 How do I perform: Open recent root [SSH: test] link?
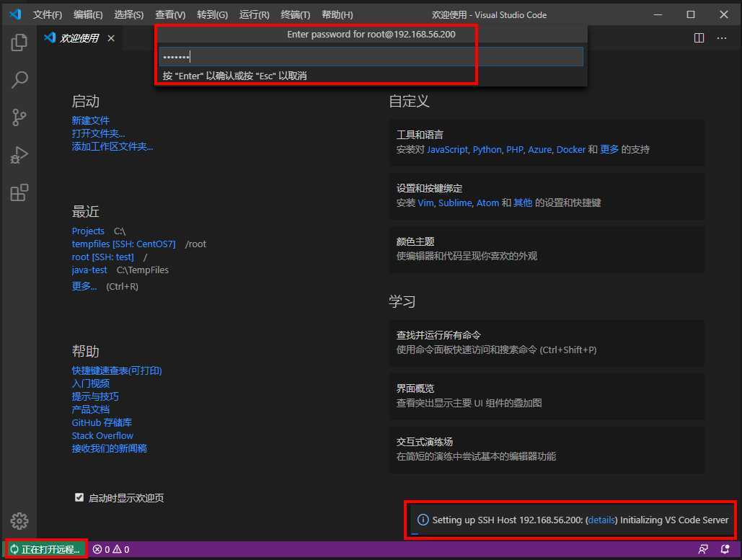[x=102, y=257]
